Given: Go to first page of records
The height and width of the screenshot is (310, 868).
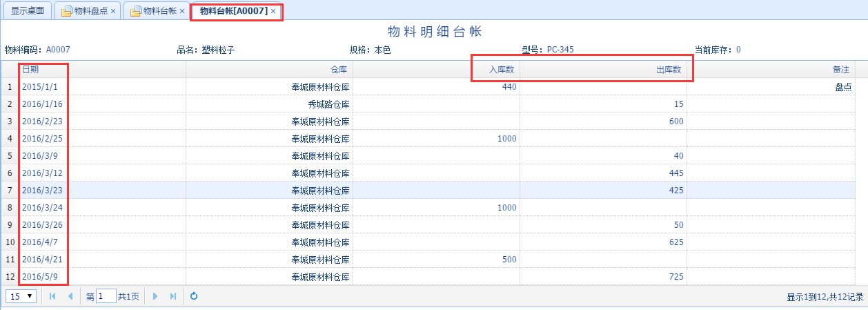Looking at the screenshot, I should coord(52,296).
